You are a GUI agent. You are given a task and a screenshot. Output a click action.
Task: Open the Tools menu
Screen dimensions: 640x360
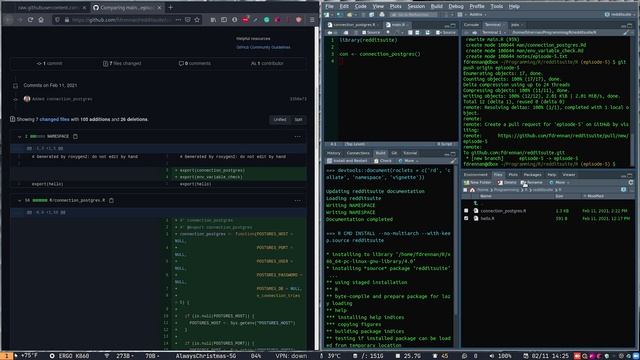point(496,7)
